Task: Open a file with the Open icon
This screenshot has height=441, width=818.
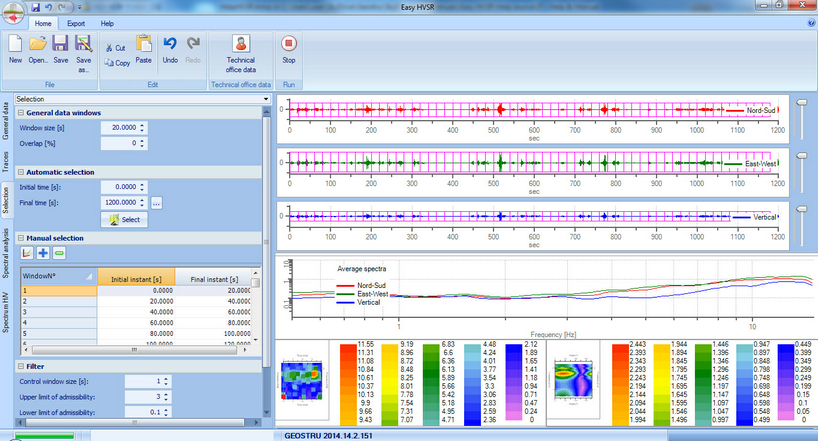Action: (38, 43)
